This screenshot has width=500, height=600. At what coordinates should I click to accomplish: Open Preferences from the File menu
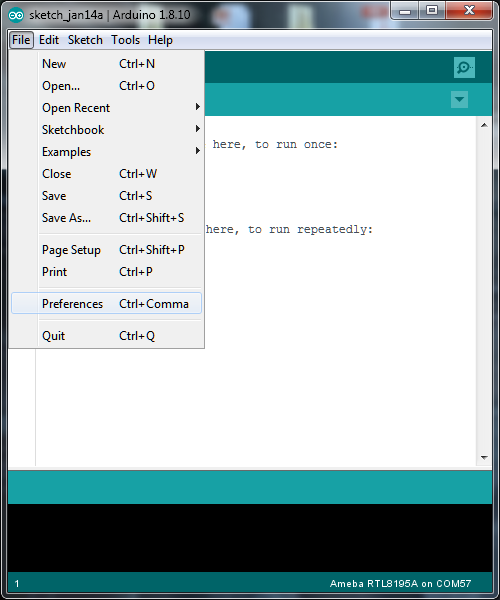(106, 303)
